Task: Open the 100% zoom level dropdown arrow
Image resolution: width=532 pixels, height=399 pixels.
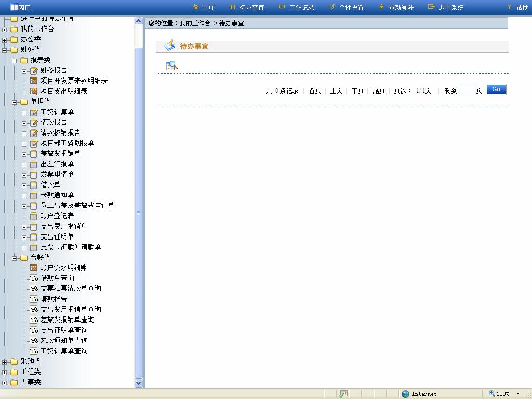Action: point(517,394)
